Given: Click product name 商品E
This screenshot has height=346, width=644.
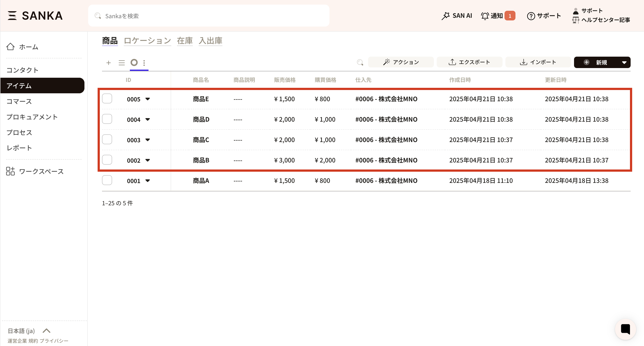Looking at the screenshot, I should (x=201, y=99).
